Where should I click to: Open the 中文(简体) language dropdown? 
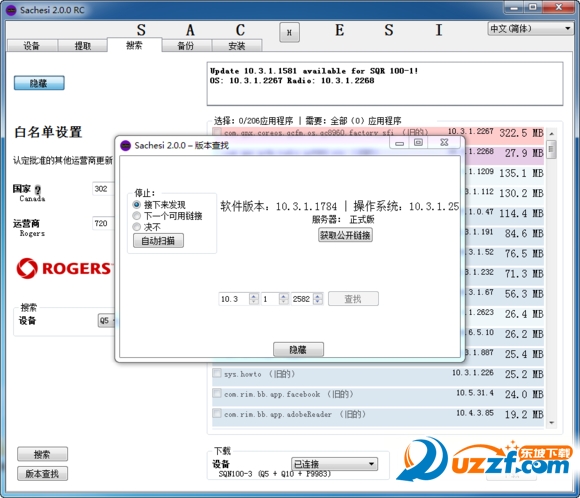pyautogui.click(x=530, y=28)
